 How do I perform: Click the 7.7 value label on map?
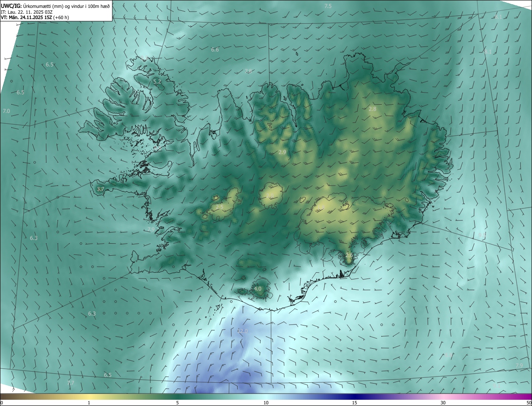pyautogui.click(x=71, y=383)
